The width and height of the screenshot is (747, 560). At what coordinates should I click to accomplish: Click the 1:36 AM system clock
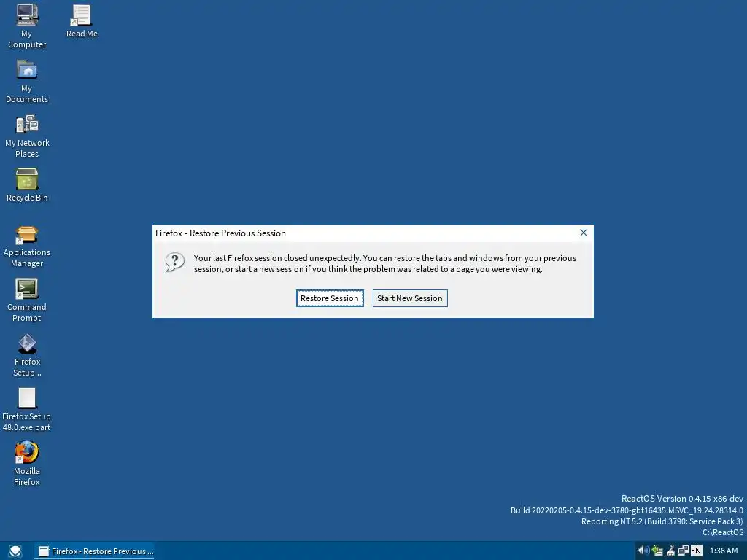pyautogui.click(x=723, y=551)
